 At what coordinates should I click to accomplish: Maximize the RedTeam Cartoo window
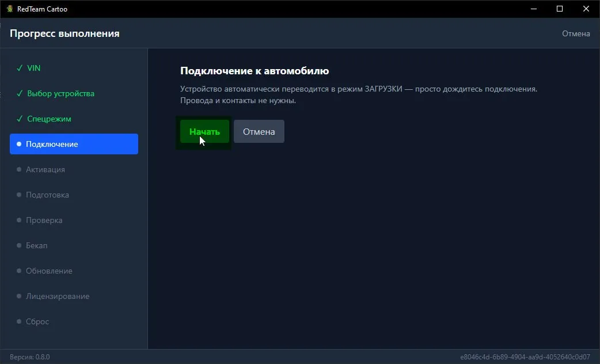click(x=560, y=9)
